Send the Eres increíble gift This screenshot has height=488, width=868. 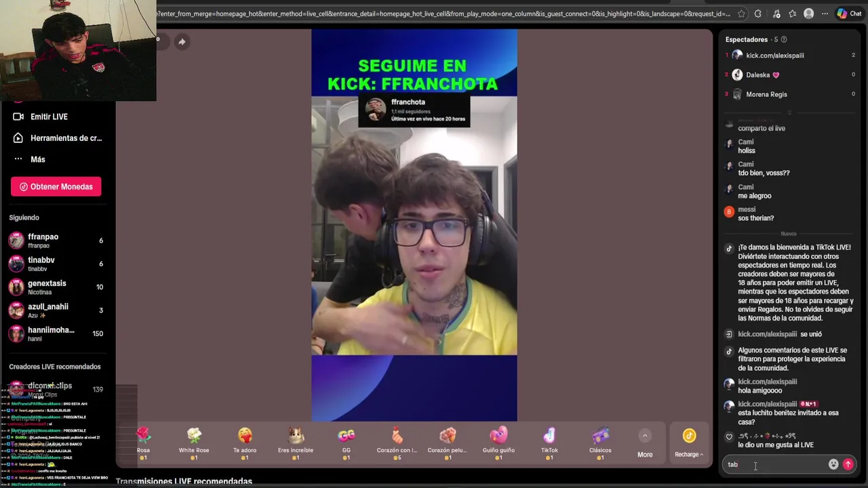(296, 444)
